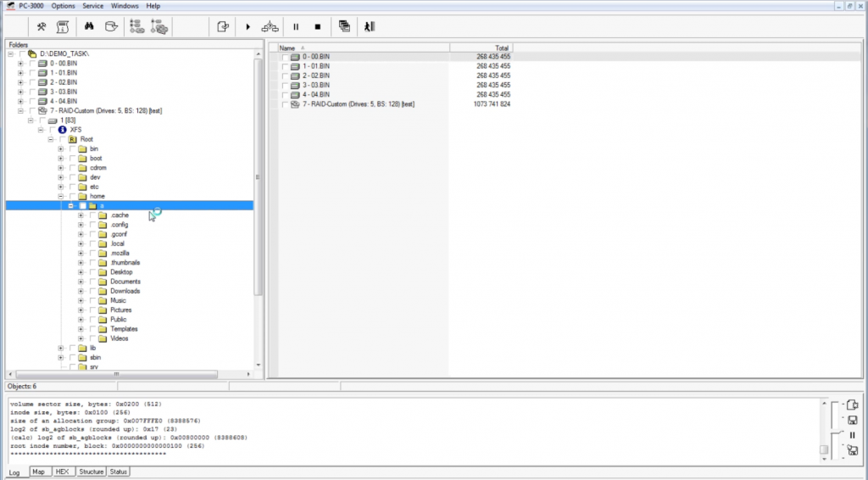
Task: Expand the boot folder node
Action: [x=61, y=159]
